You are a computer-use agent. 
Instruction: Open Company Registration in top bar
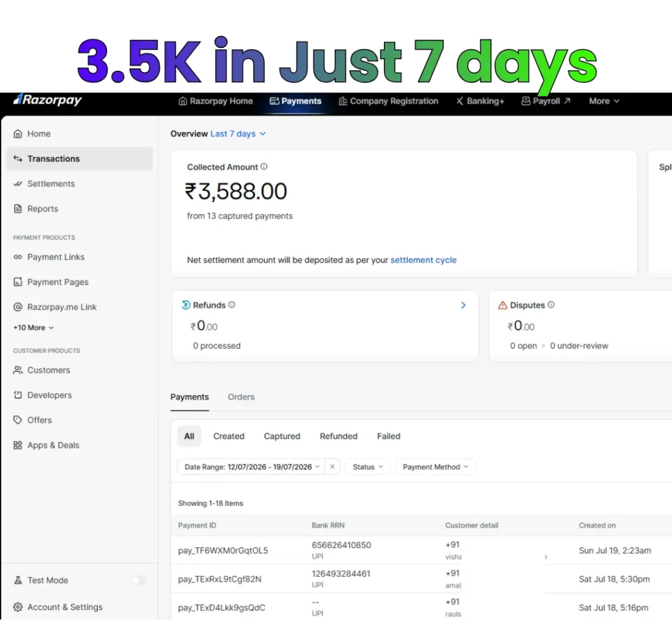(388, 101)
